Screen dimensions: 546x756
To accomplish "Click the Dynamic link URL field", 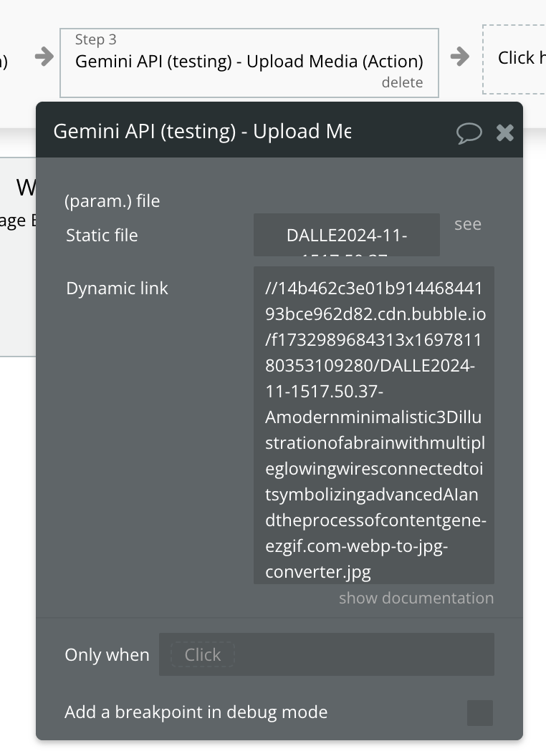I will [x=373, y=425].
